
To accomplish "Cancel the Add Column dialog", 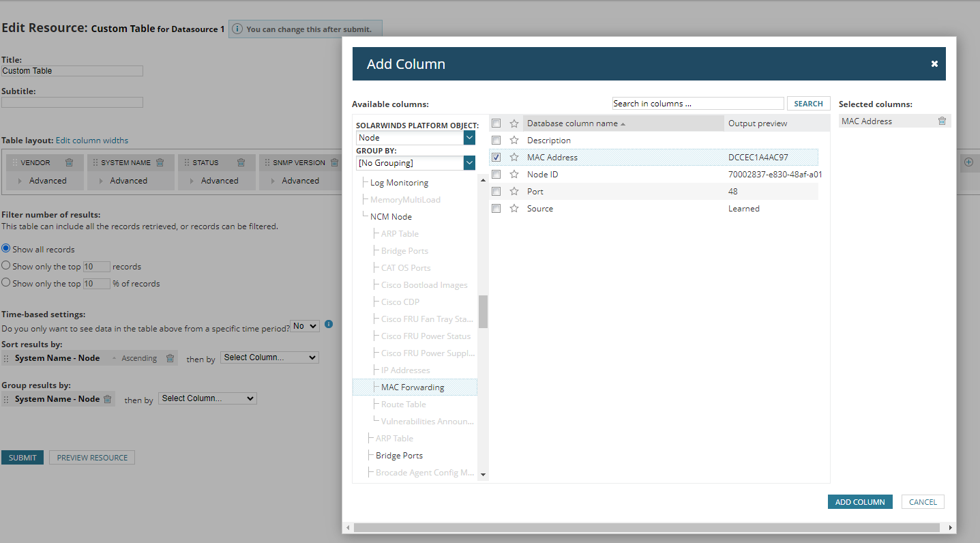I will pyautogui.click(x=923, y=502).
